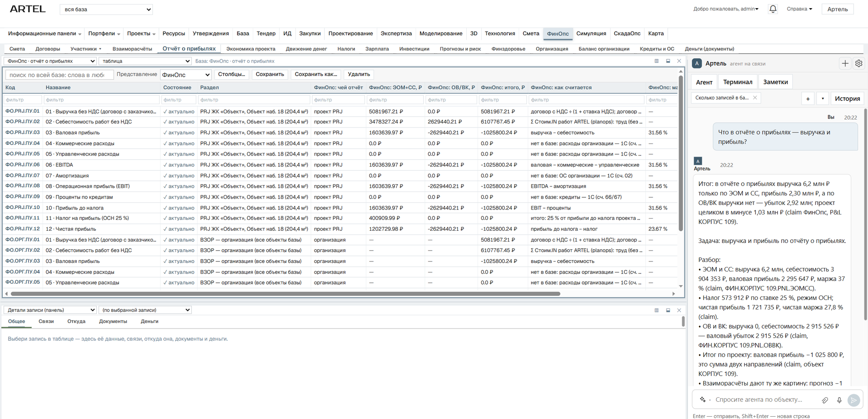Switch to Связи details tab
The image size is (868, 419).
[46, 321]
